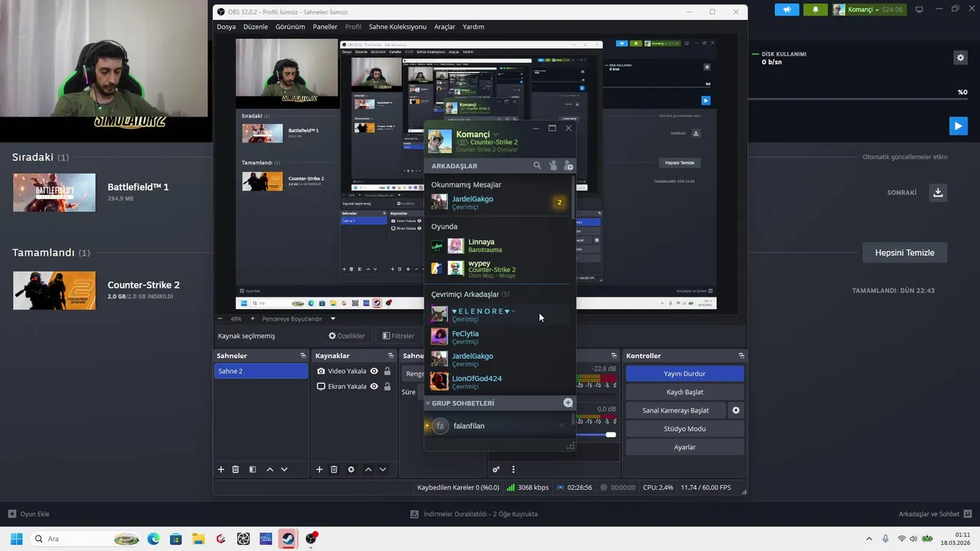Zoom out the OBS preview with minus
The width and height of the screenshot is (980, 551).
(220, 318)
